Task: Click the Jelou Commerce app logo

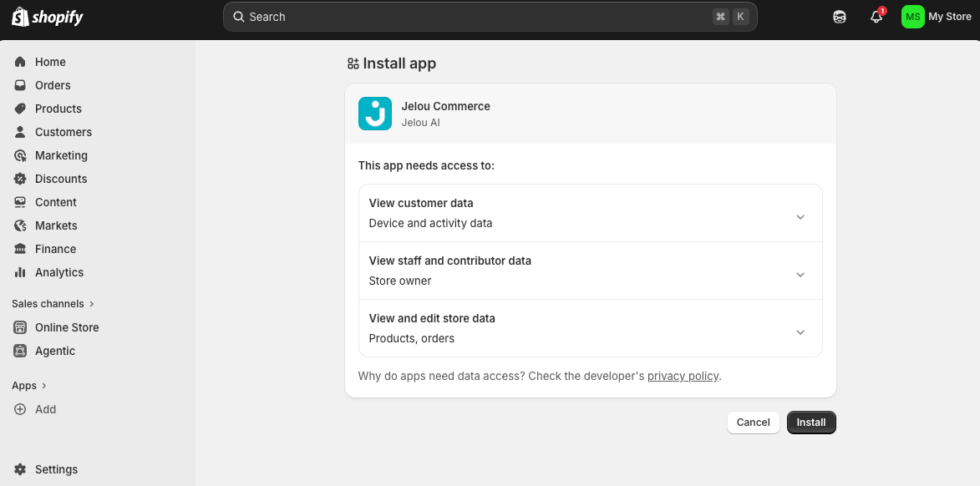Action: coord(375,114)
